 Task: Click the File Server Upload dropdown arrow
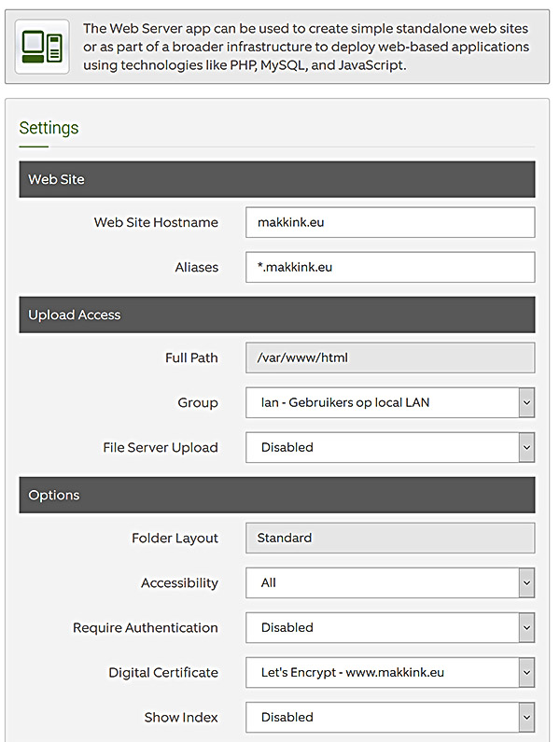point(526,448)
